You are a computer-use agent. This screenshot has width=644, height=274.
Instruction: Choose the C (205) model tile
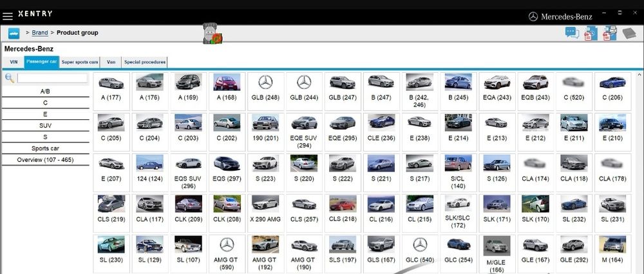pos(111,132)
